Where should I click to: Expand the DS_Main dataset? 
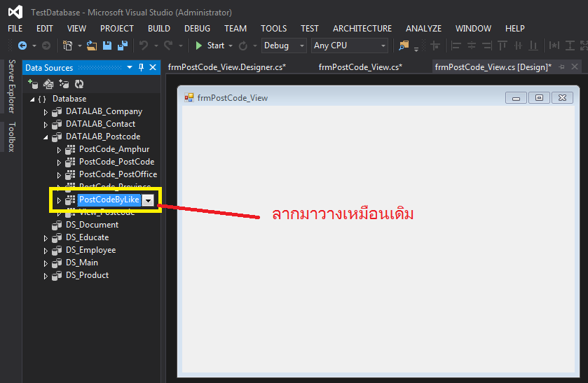click(x=46, y=263)
